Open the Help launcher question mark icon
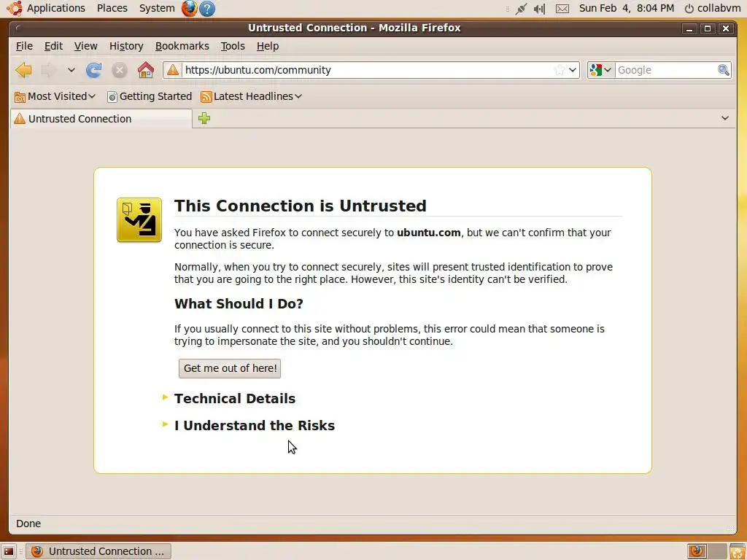The width and height of the screenshot is (747, 560). click(206, 9)
